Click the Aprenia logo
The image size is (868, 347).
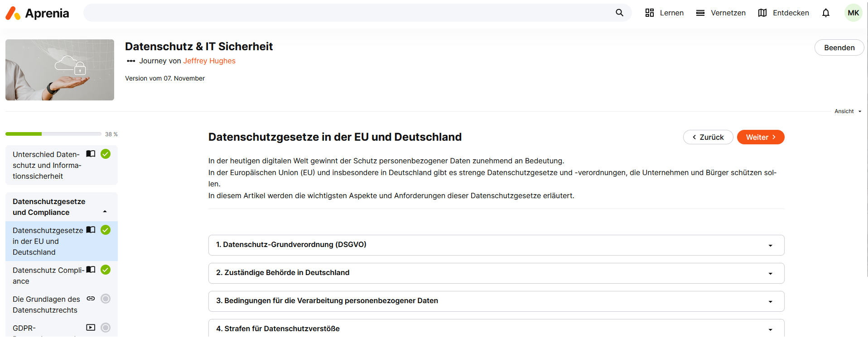coord(37,13)
